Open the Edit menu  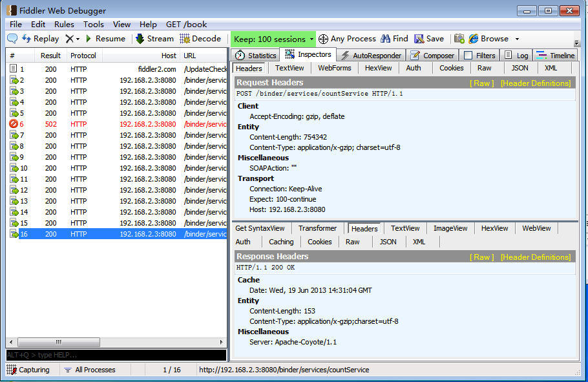click(x=38, y=25)
